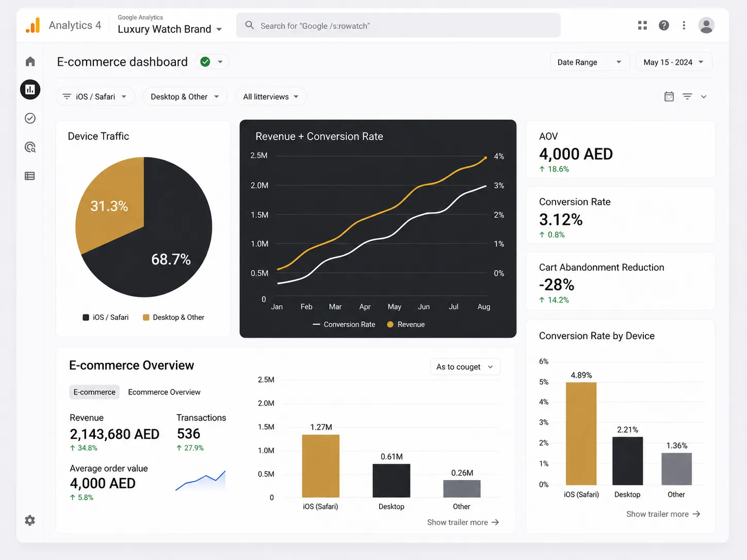Open the Explore search sidebar icon
The image size is (747, 560).
click(30, 147)
